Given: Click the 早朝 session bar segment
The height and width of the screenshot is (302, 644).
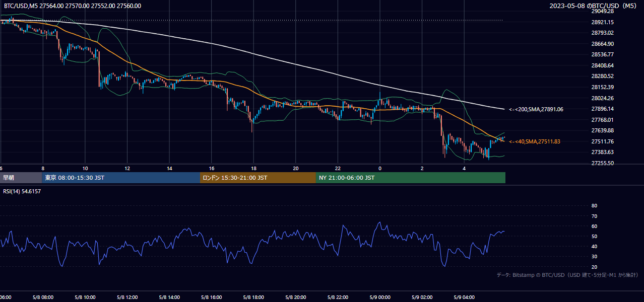Looking at the screenshot, I should 21,178.
